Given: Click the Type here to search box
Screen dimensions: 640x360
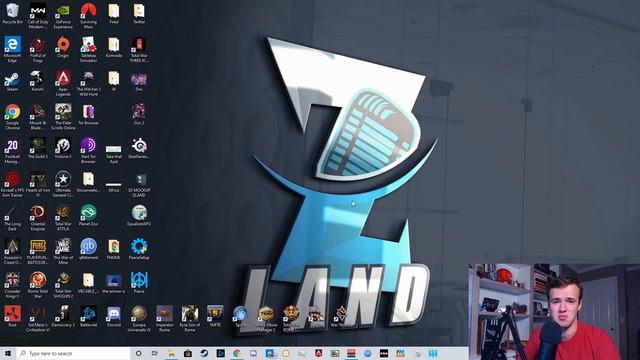Looking at the screenshot, I should pyautogui.click(x=73, y=353).
